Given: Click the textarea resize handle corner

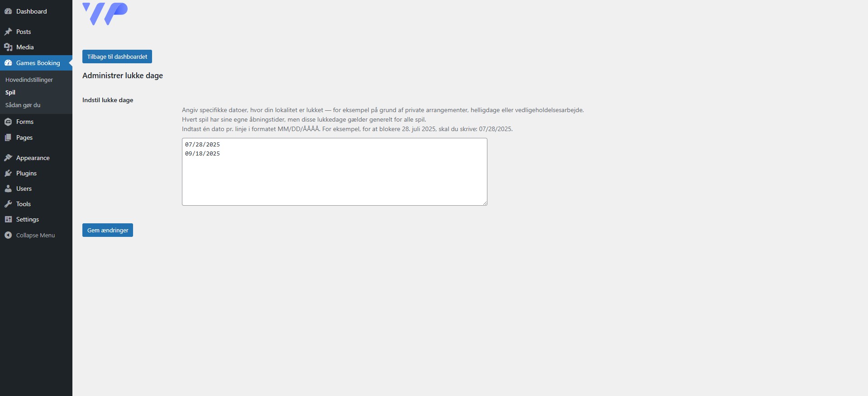Looking at the screenshot, I should coord(485,203).
